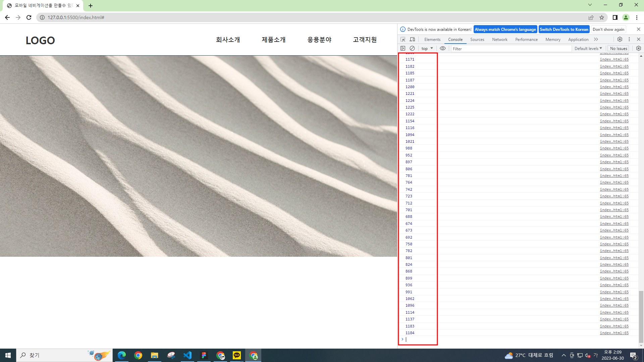This screenshot has width=644, height=362.
Task: Open DevTools three-dot customize menu
Action: 629,39
